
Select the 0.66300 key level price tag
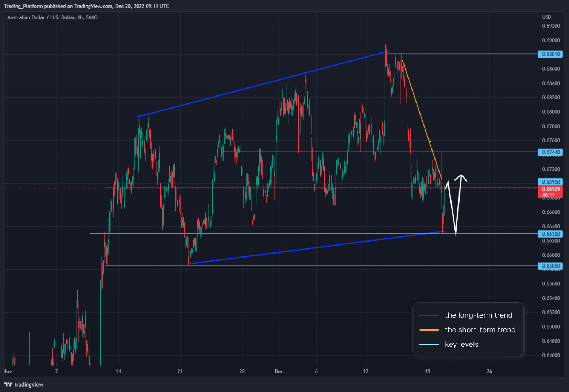[550, 234]
